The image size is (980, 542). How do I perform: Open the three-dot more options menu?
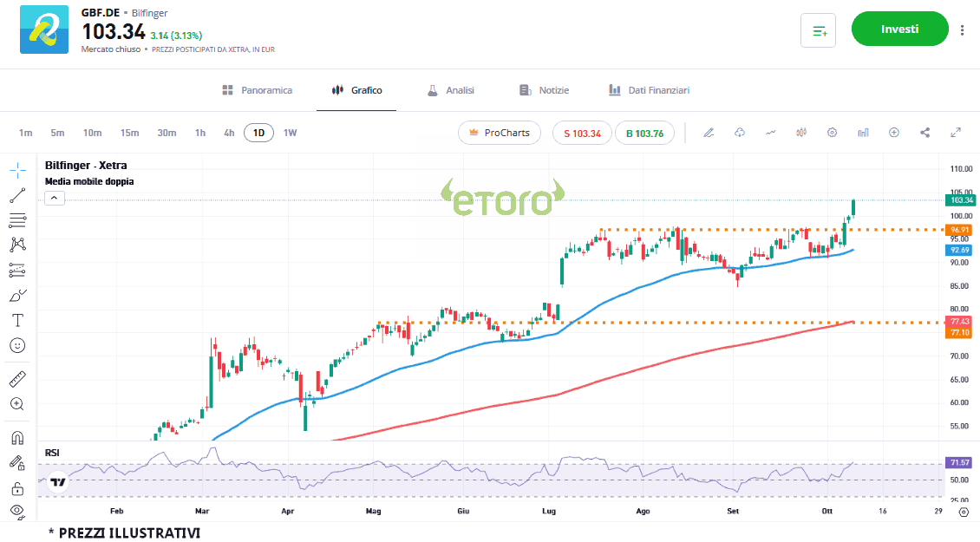coord(962,29)
